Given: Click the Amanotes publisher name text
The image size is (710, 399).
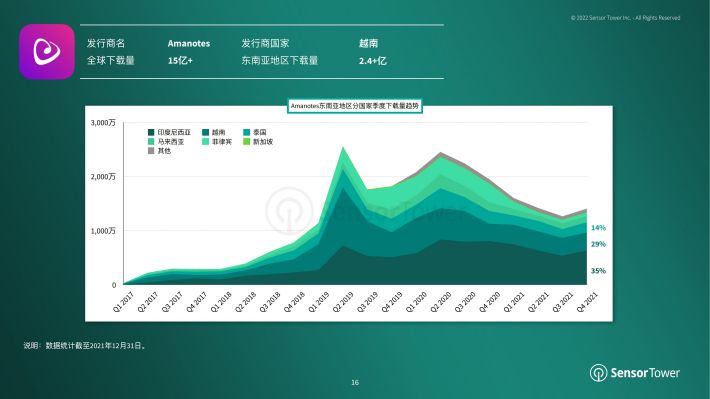Looking at the screenshot, I should (x=189, y=43).
